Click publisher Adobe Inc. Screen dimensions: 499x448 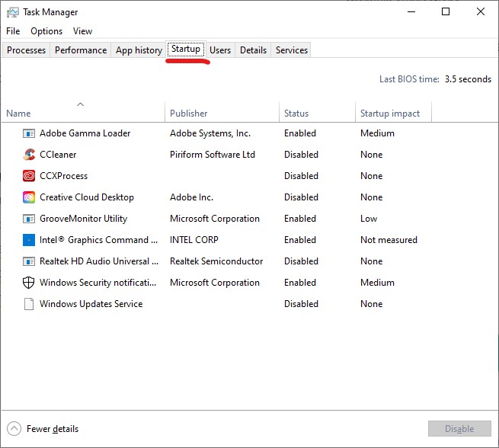pos(191,197)
